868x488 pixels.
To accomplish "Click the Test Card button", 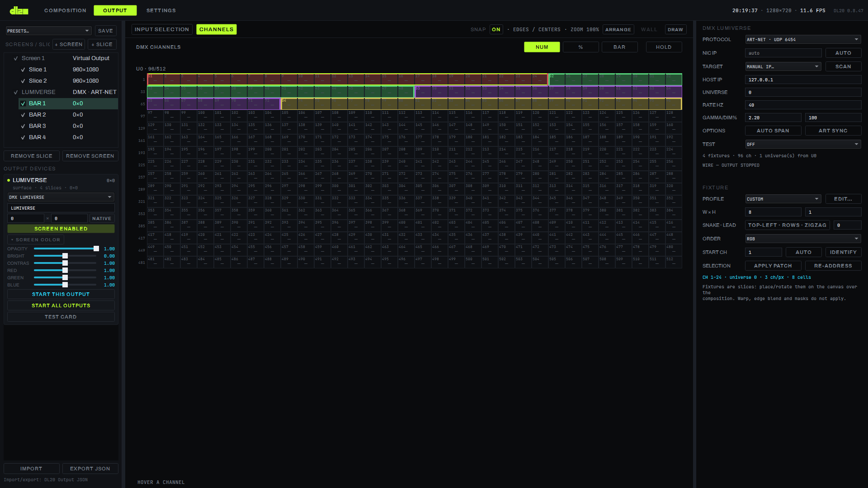I will (x=61, y=317).
